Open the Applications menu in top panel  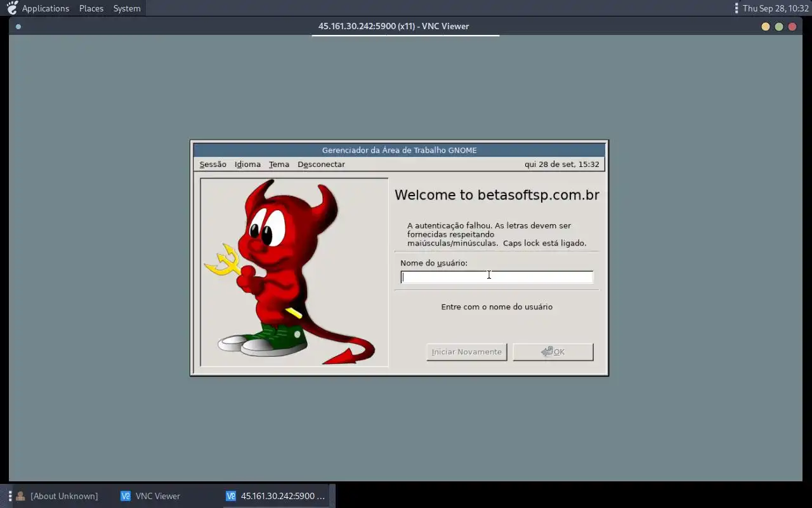click(46, 8)
